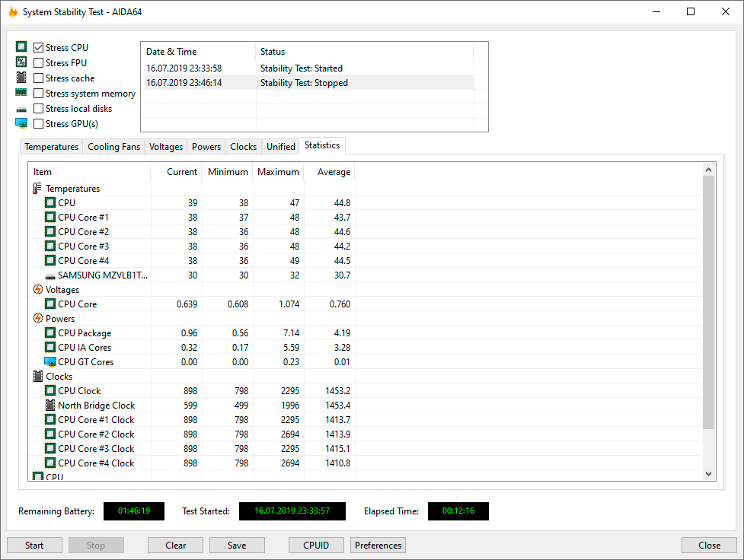The image size is (744, 560).
Task: Click the icon of CPU temperature row
Action: click(x=50, y=202)
